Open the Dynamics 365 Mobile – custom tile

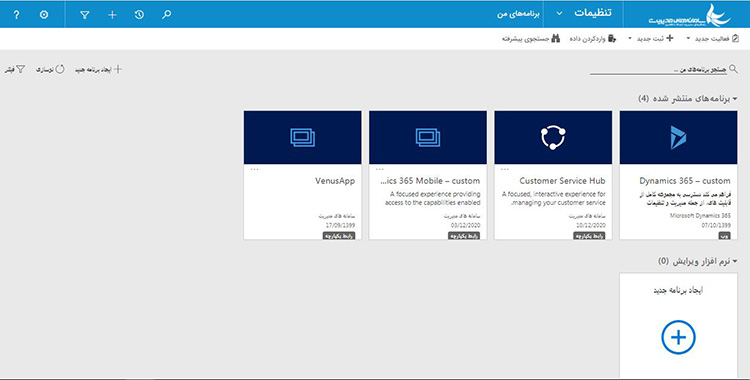(x=428, y=175)
